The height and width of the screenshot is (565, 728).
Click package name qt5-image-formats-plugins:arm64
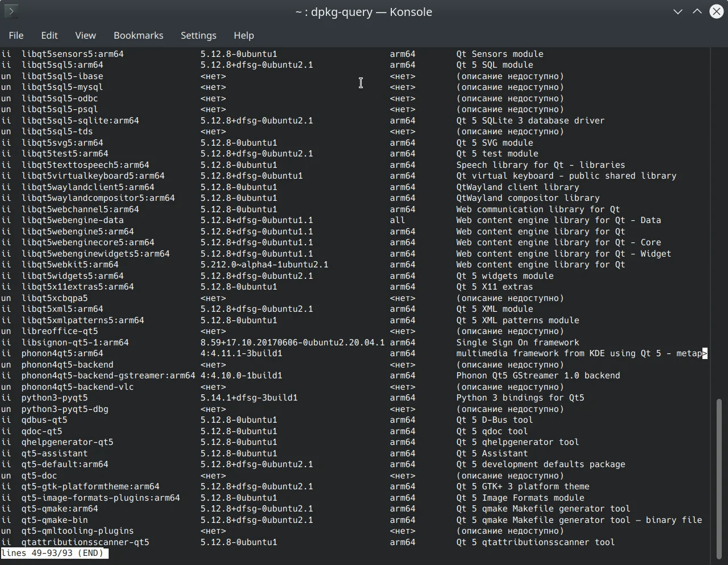point(101,498)
